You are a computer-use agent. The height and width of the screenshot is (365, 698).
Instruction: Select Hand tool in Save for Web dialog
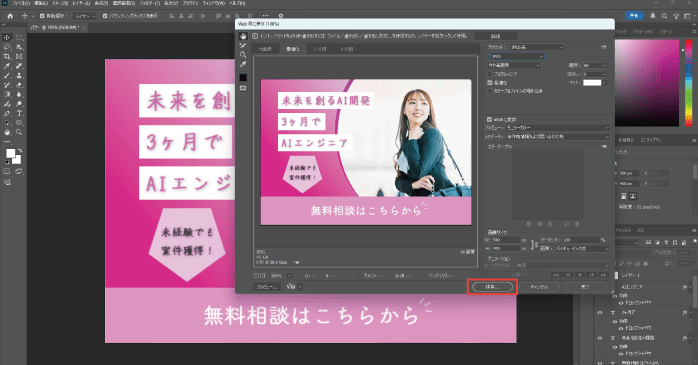pos(243,36)
